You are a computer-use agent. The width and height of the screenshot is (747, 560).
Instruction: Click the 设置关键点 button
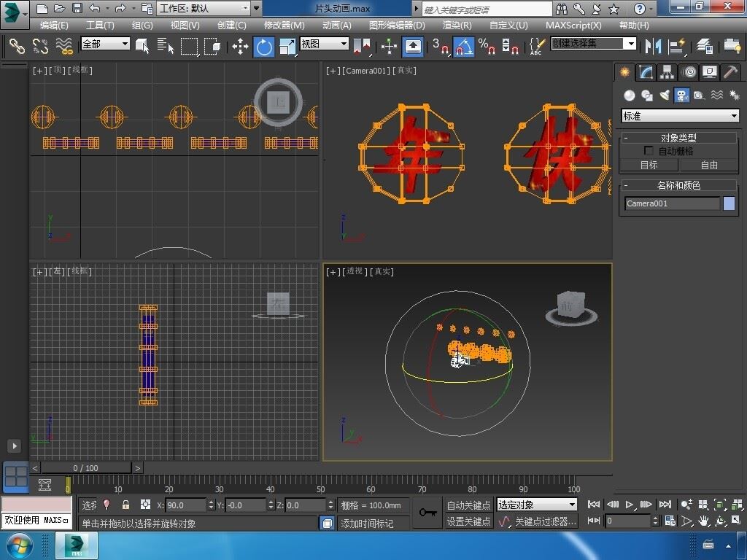[469, 521]
